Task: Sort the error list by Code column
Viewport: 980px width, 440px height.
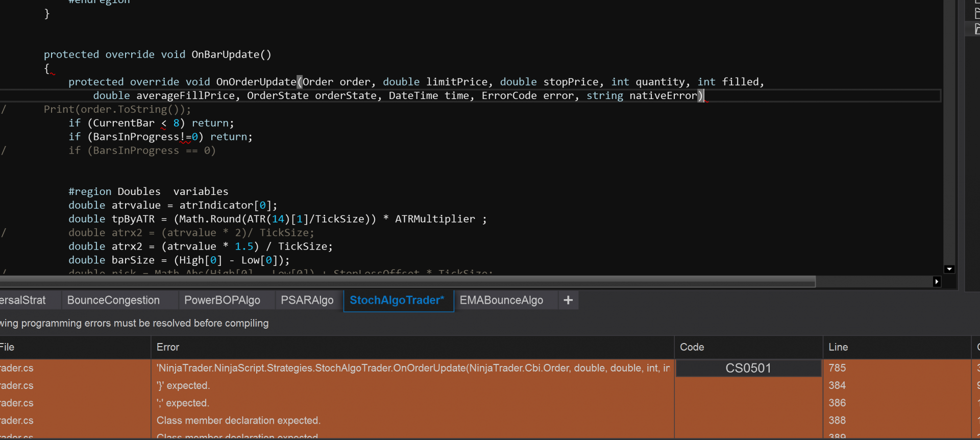Action: click(692, 347)
